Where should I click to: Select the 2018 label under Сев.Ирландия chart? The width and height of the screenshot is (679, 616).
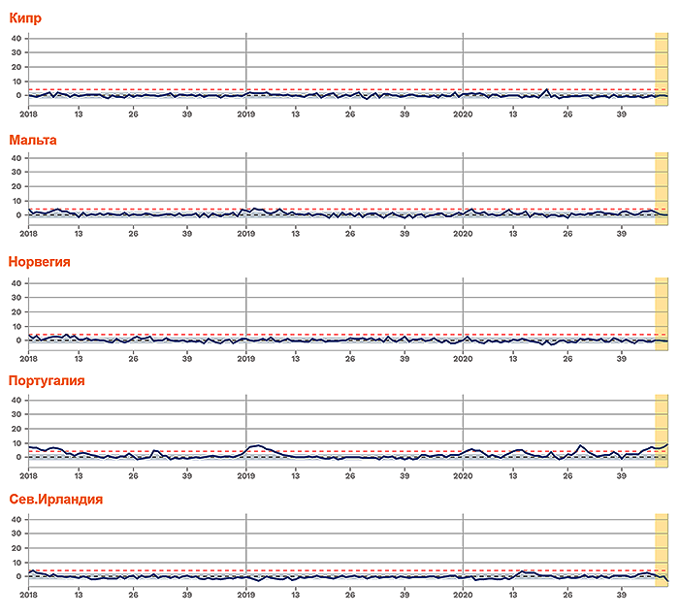(x=28, y=596)
